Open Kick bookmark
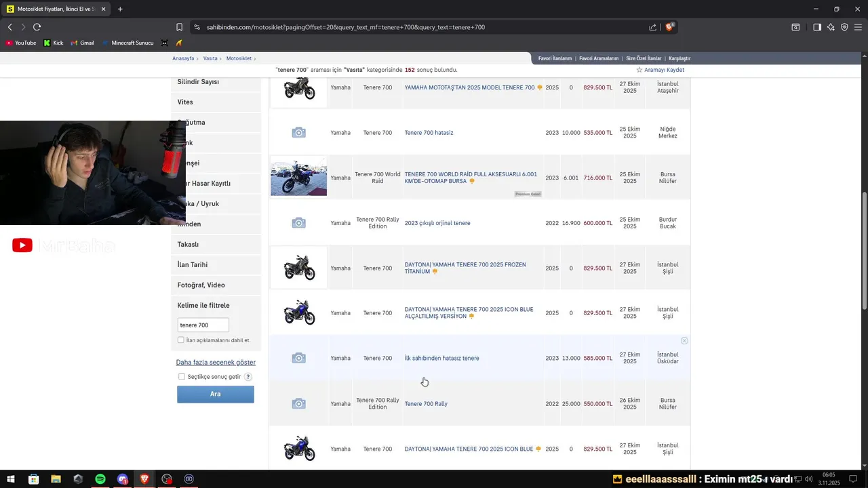Screen dimensions: 868x488 click(53, 43)
